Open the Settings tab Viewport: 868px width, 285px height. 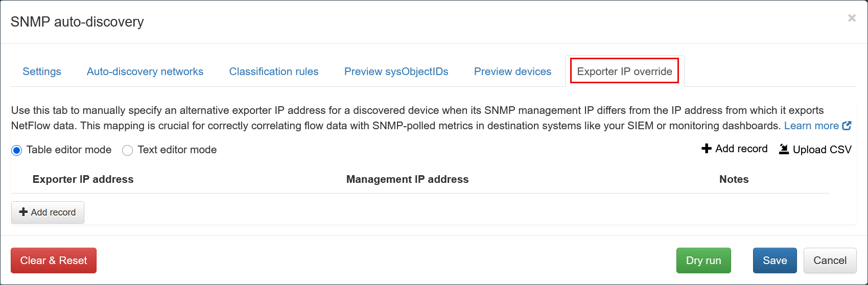(42, 72)
